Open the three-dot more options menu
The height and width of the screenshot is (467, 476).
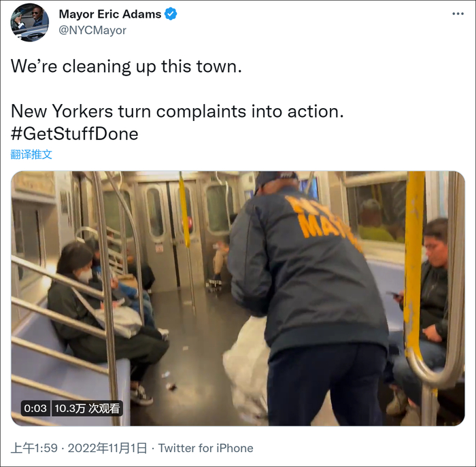click(458, 14)
